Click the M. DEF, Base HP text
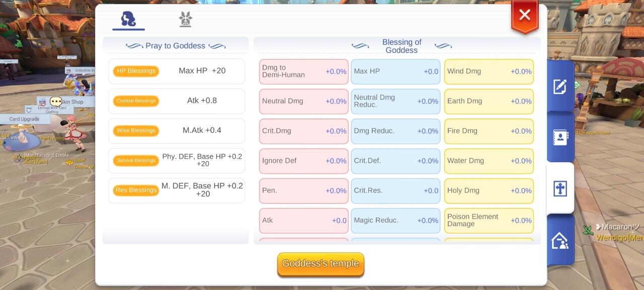This screenshot has width=644, height=290. tap(202, 190)
